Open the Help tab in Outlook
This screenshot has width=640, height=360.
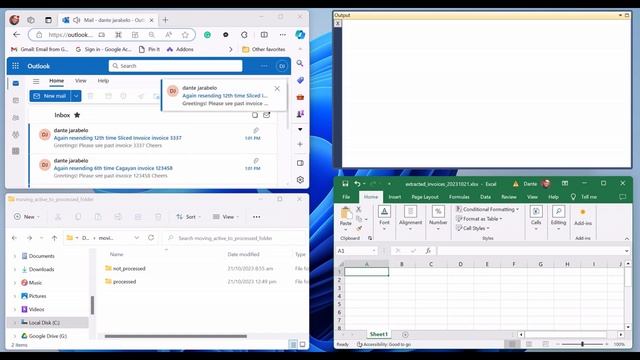[103, 81]
